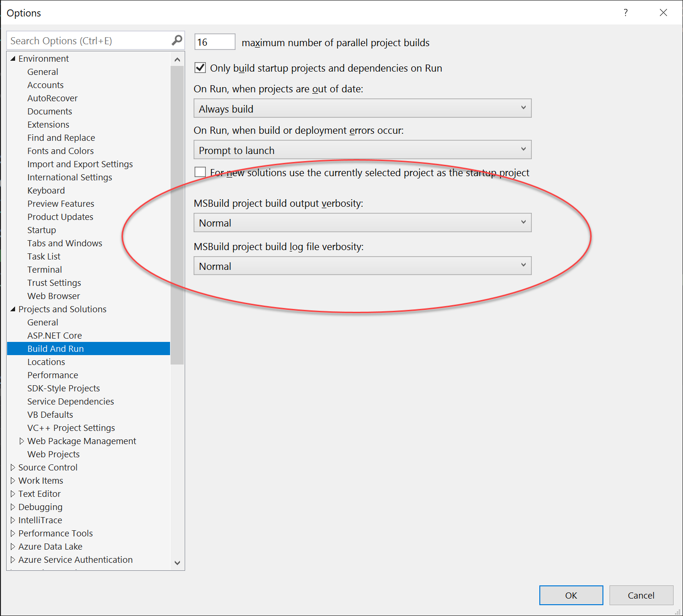Expand the Work Items node

coord(13,480)
